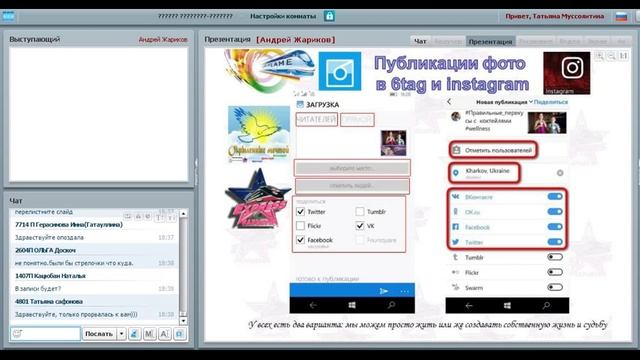Open the blurred tab next to Чат
This screenshot has height=360, width=640.
coord(448,41)
